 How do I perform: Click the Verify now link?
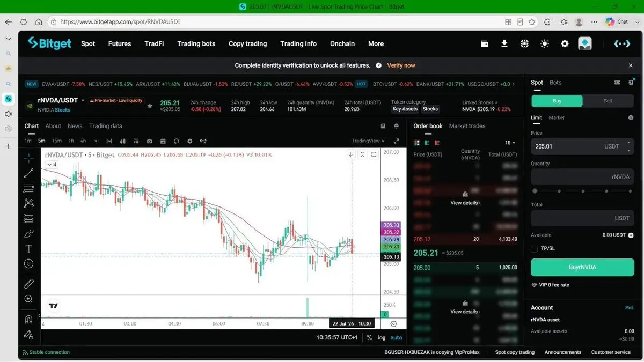click(401, 65)
